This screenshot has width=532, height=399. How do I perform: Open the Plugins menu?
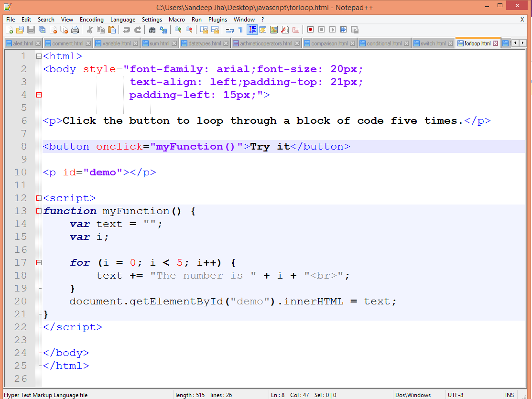(x=217, y=20)
